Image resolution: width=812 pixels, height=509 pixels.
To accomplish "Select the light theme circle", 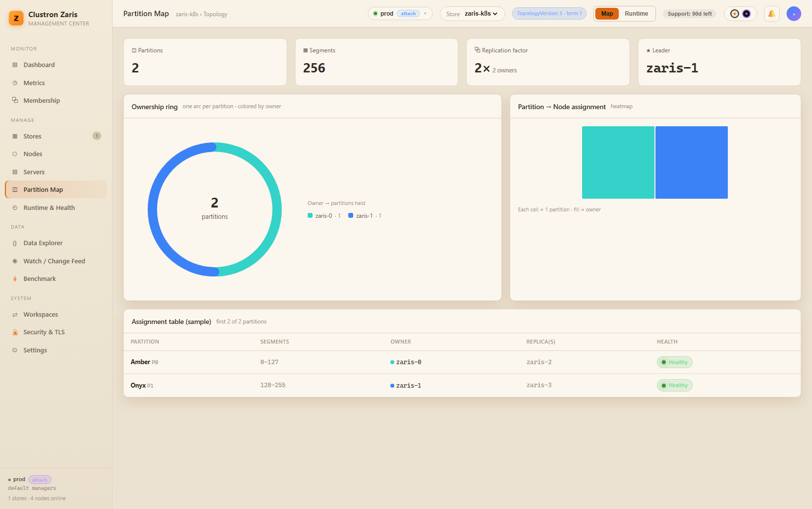I will pyautogui.click(x=734, y=14).
